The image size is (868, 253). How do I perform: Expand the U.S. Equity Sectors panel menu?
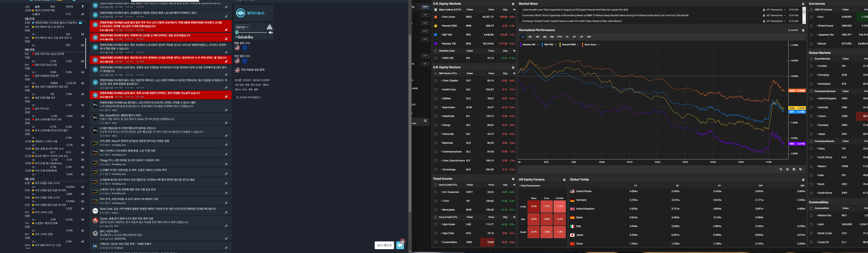coord(513,67)
